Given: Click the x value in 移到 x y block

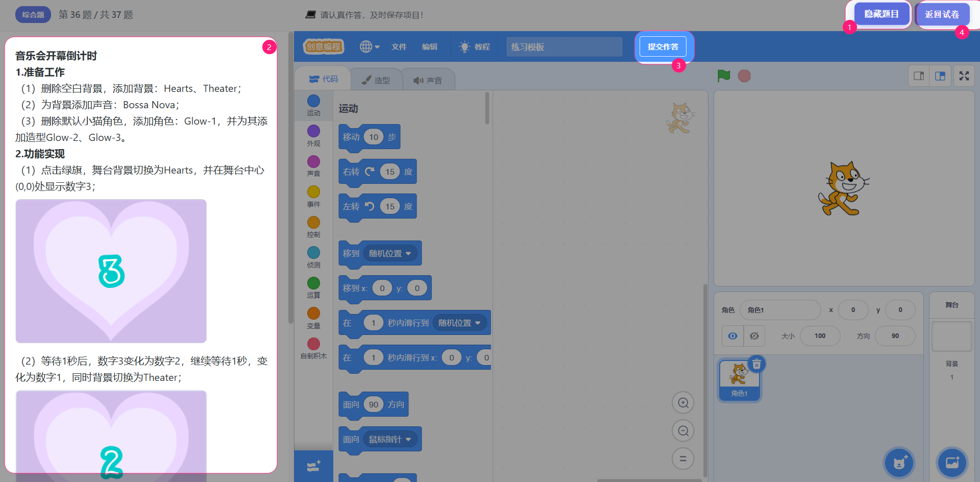Looking at the screenshot, I should click(x=382, y=288).
